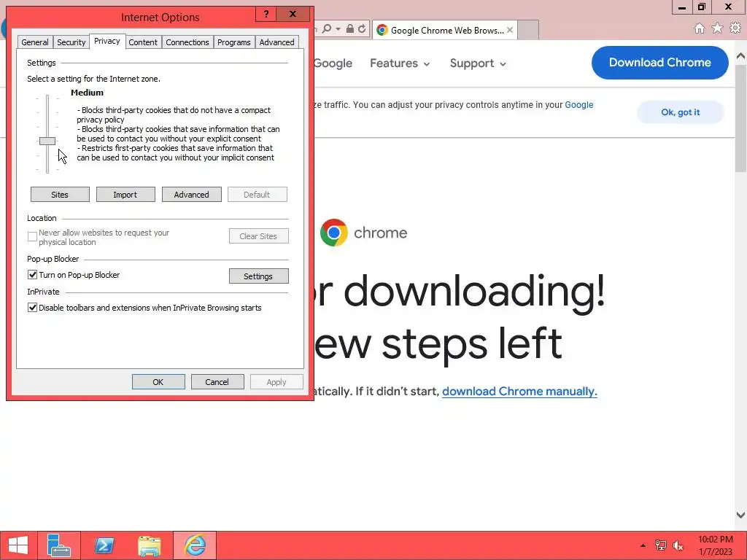747x560 pixels.
Task: Click the Ok, got it button
Action: 681,112
